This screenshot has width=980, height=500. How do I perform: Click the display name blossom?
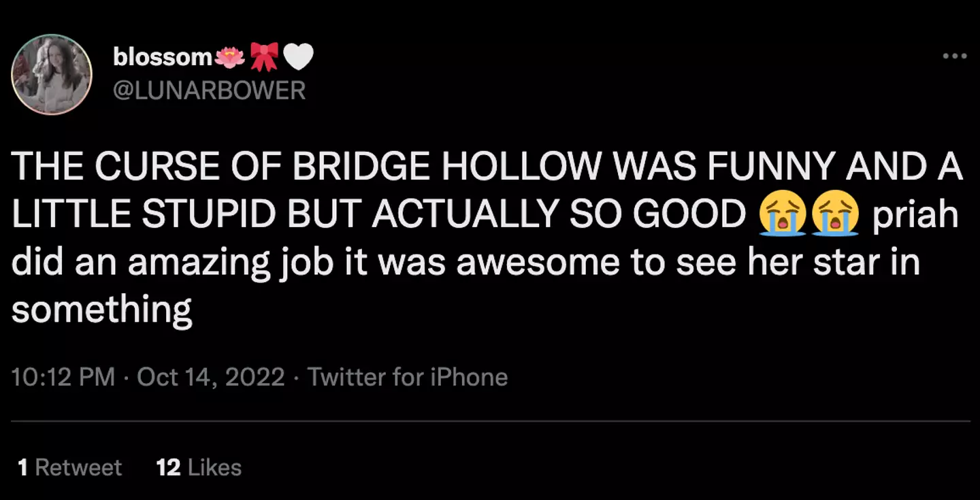pyautogui.click(x=162, y=56)
